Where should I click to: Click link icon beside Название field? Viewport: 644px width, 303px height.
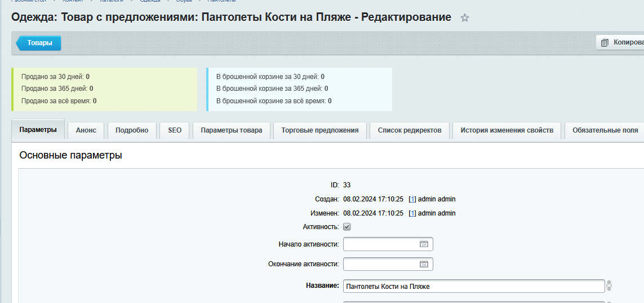[609, 286]
